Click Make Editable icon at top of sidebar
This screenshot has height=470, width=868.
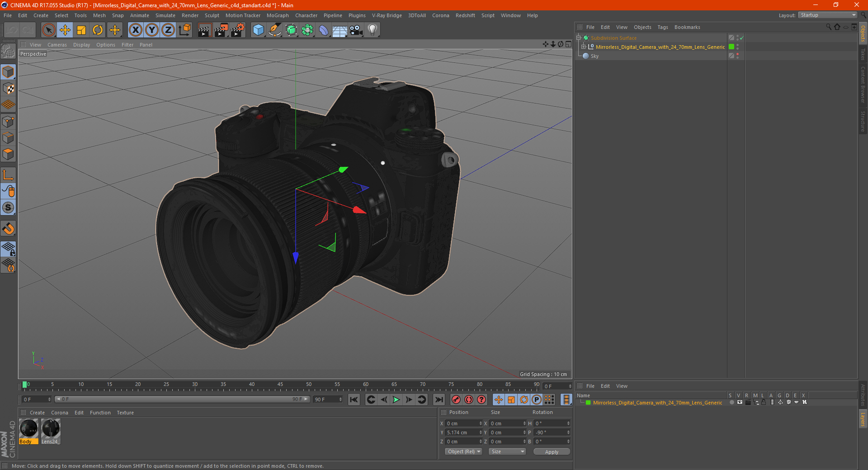[9, 52]
